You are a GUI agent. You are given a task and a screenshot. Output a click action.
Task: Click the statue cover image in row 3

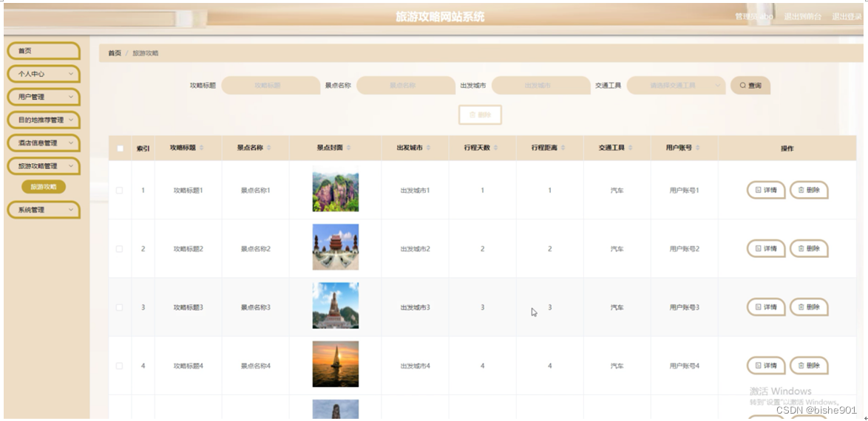(336, 306)
